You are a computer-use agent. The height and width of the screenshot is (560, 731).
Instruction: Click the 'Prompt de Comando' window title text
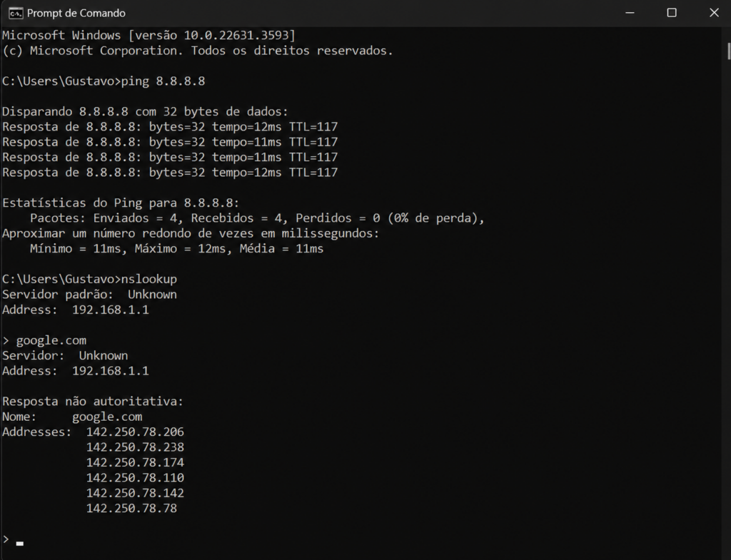pyautogui.click(x=76, y=13)
